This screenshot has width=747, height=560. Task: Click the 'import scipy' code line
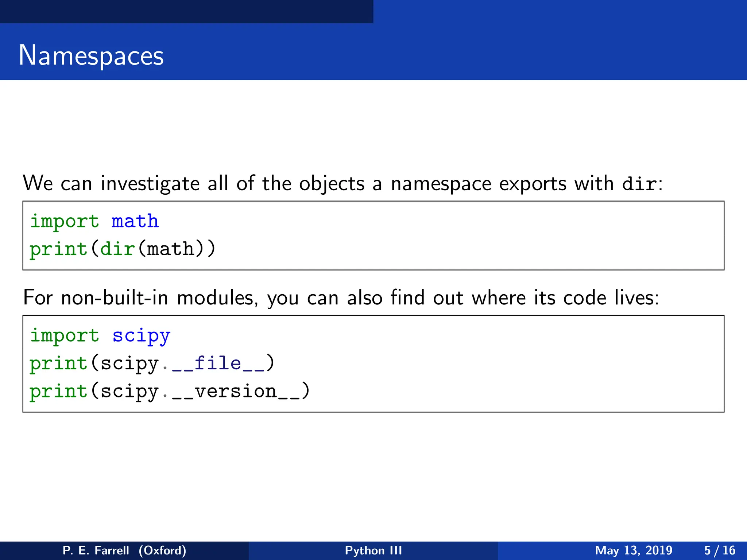coord(100,336)
